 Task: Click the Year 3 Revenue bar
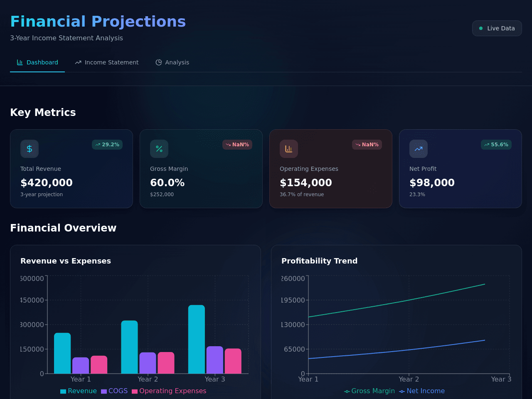tap(197, 339)
